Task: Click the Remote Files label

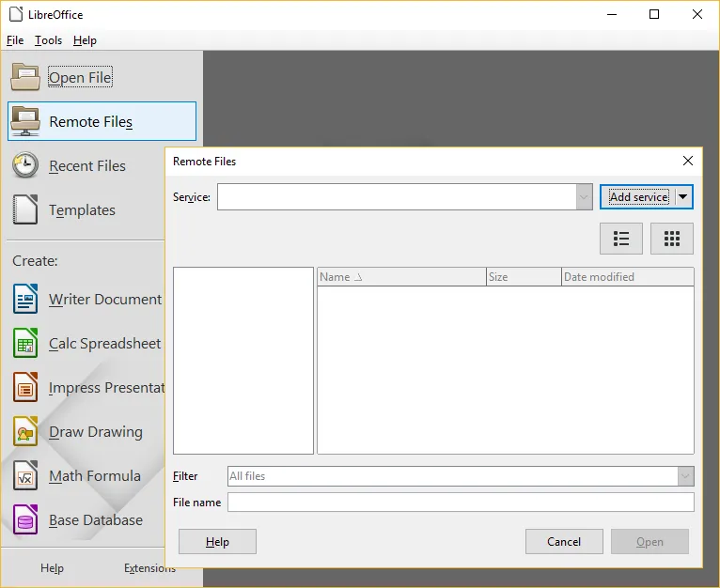Action: click(x=91, y=122)
